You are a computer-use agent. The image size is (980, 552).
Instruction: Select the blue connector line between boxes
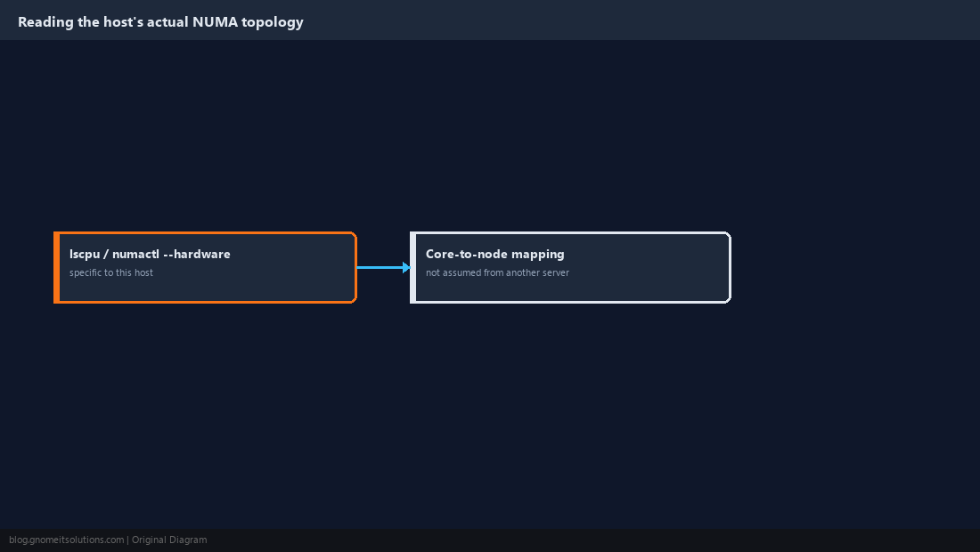(380, 267)
